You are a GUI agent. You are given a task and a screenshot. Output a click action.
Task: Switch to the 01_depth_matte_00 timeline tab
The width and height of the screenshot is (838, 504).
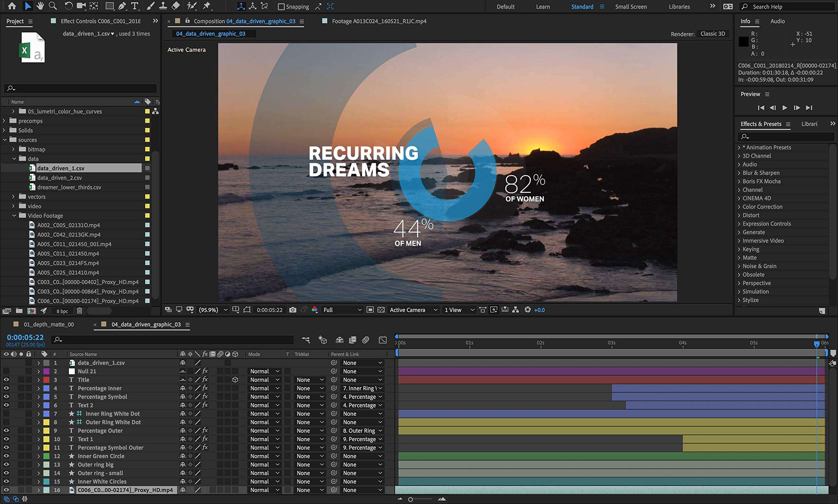[x=48, y=324]
